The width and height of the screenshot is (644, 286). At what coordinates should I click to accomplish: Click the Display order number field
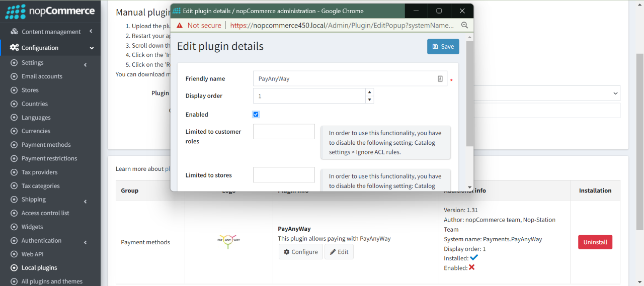[309, 96]
